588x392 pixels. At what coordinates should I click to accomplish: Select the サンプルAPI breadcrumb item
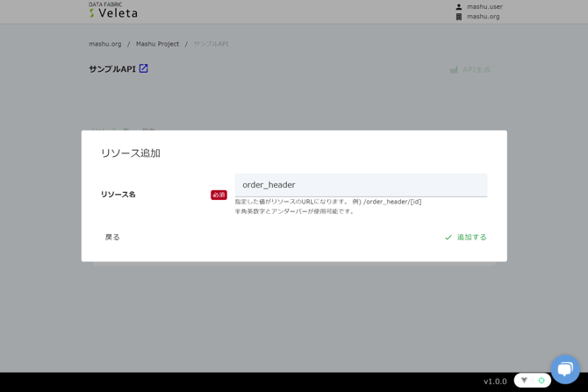(x=211, y=44)
